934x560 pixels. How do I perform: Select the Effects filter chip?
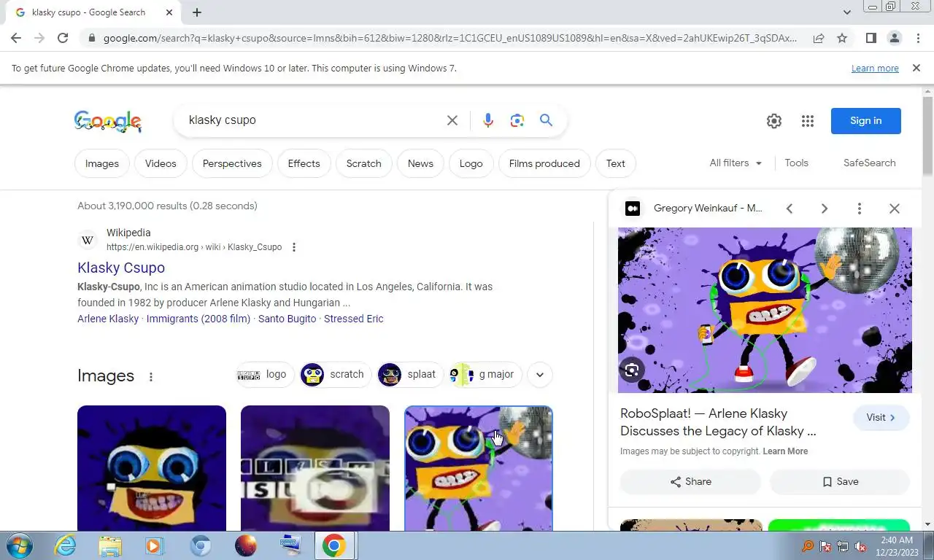(304, 163)
